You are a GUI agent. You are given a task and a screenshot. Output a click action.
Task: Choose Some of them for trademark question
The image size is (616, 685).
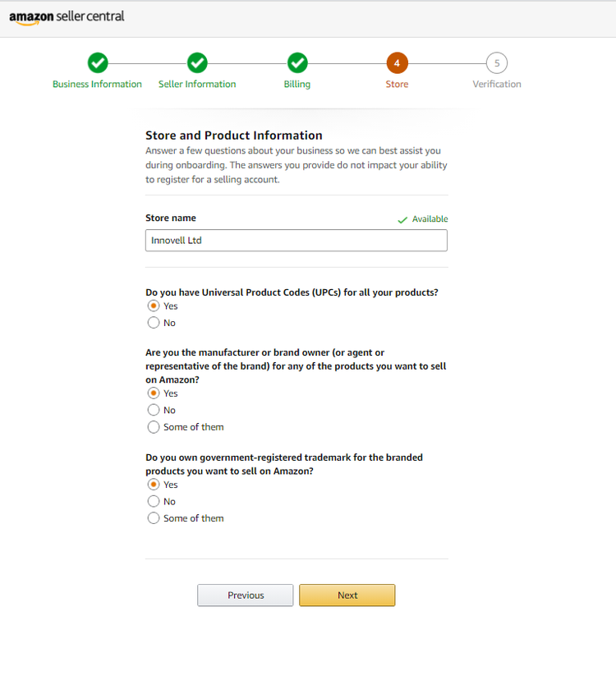tap(154, 518)
